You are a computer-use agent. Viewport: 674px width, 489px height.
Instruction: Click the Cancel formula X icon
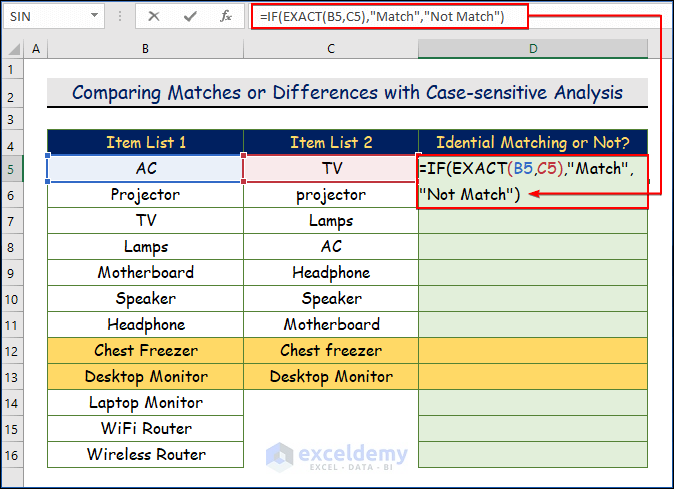(154, 16)
